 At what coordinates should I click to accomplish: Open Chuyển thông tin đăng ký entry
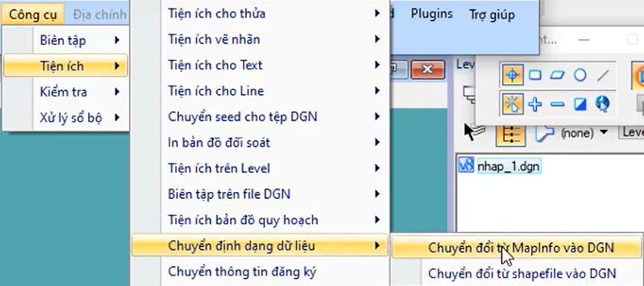tap(260, 271)
